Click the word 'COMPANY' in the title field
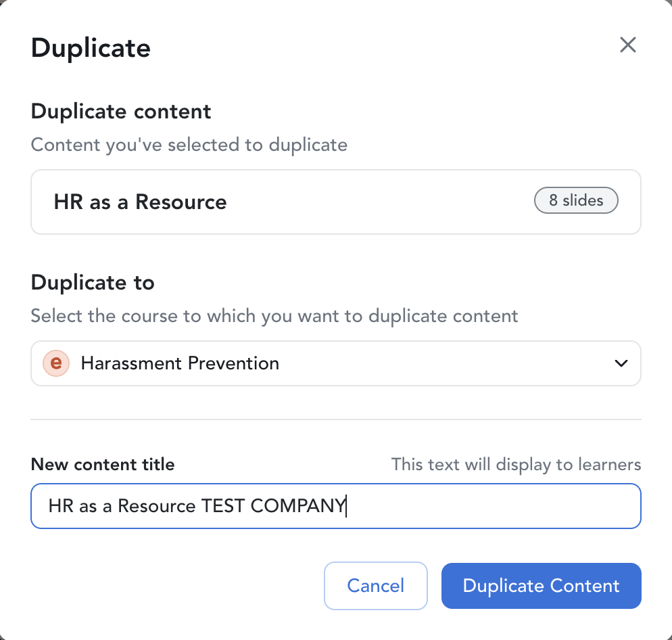The width and height of the screenshot is (672, 640). 298,505
